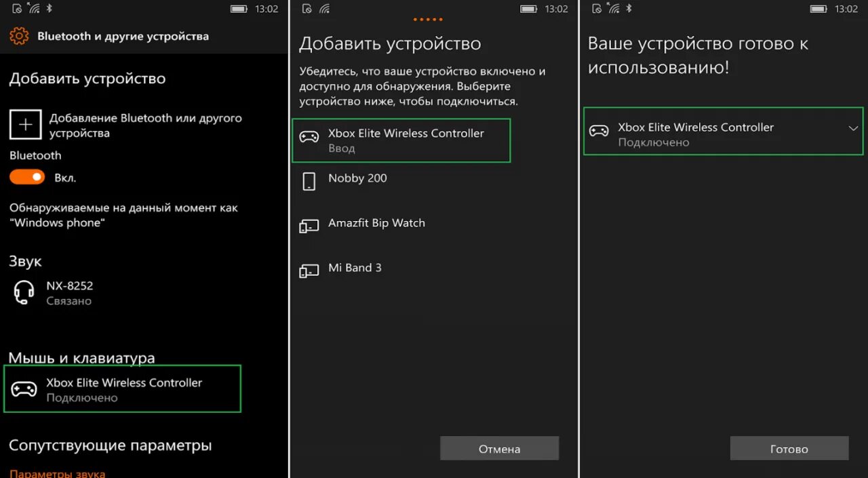Tap battery icon in left phone status bar
This screenshot has width=868, height=478.
coord(239,9)
